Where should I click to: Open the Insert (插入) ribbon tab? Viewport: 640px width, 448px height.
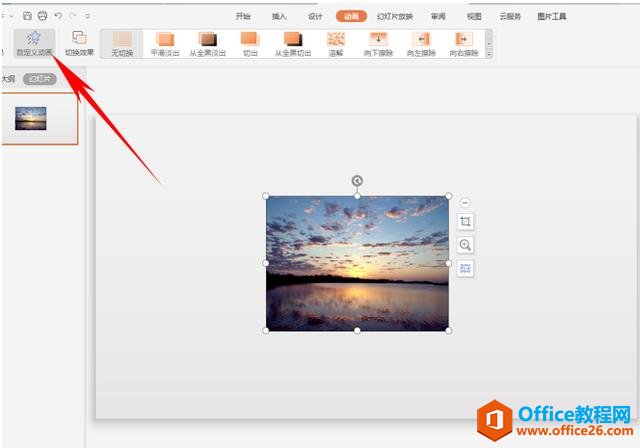coord(279,16)
